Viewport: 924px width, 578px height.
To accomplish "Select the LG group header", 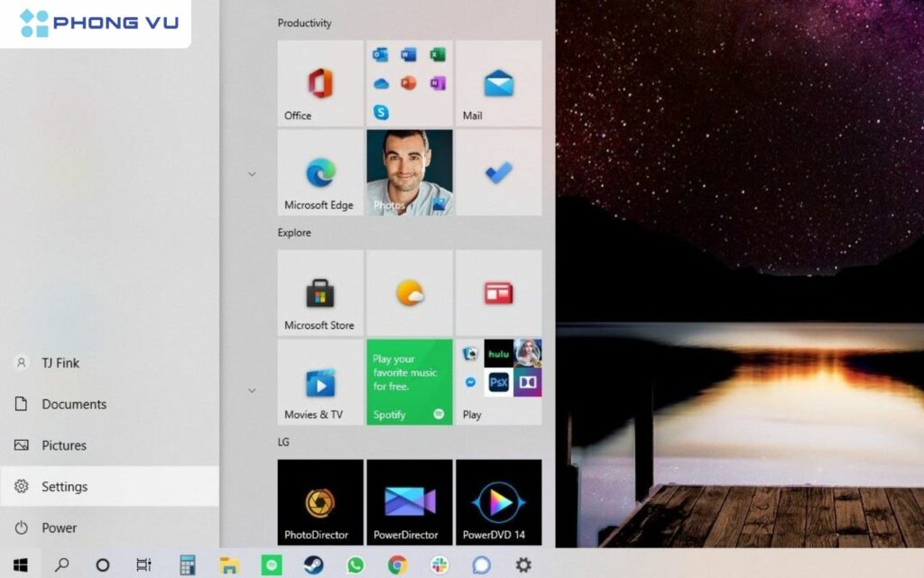I will tap(283, 442).
